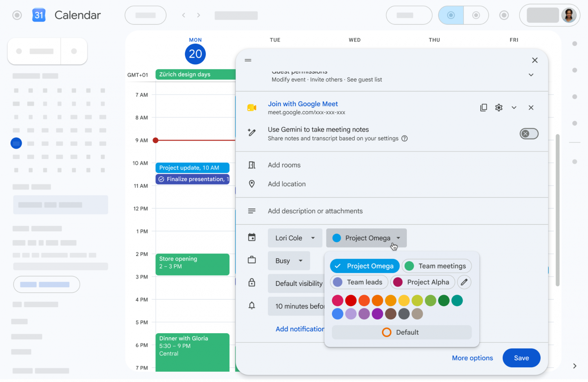Choose the Team meetings label chip

click(x=437, y=266)
